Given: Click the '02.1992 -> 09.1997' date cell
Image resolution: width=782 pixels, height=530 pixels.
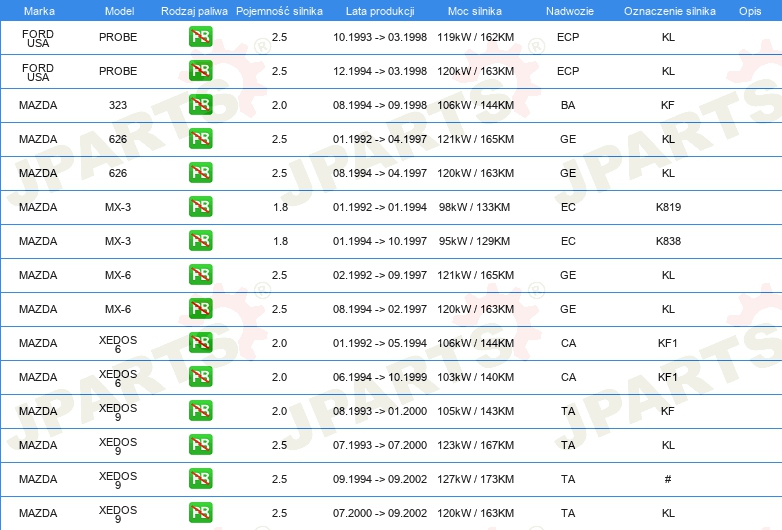Looking at the screenshot, I should pos(380,275).
